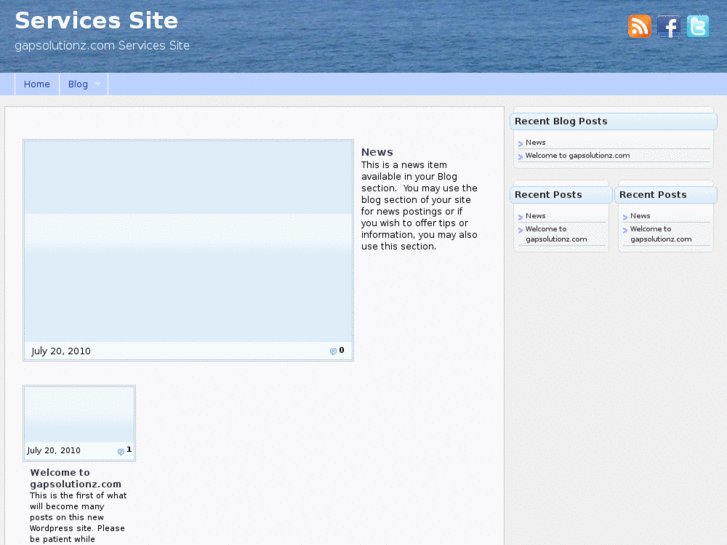
Task: Open Welcome to gapsolutionz.com in first Recent Posts widget
Action: (x=556, y=234)
